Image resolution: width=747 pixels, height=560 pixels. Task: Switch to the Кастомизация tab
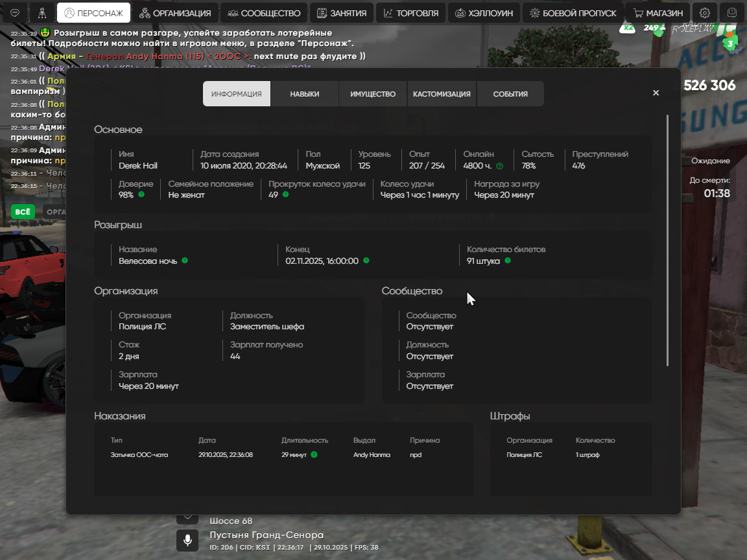click(x=442, y=94)
